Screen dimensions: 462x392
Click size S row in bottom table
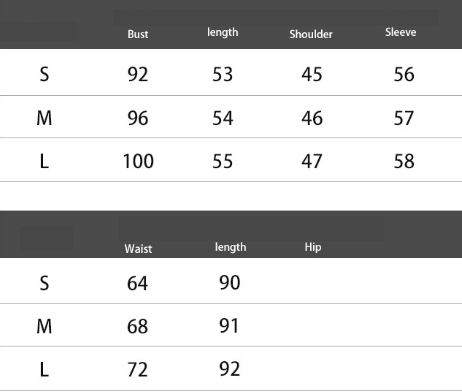pyautogui.click(x=231, y=281)
